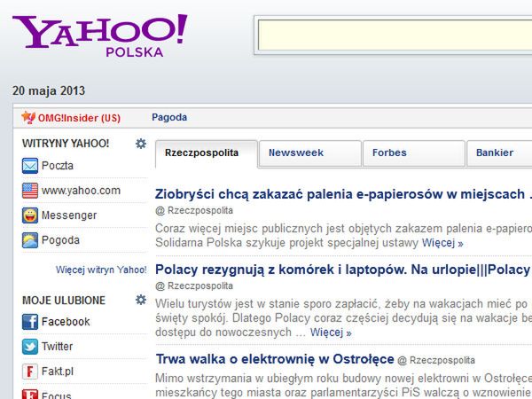The image size is (532, 399).
Task: Click the Pogoda weather icon
Action: (x=30, y=240)
